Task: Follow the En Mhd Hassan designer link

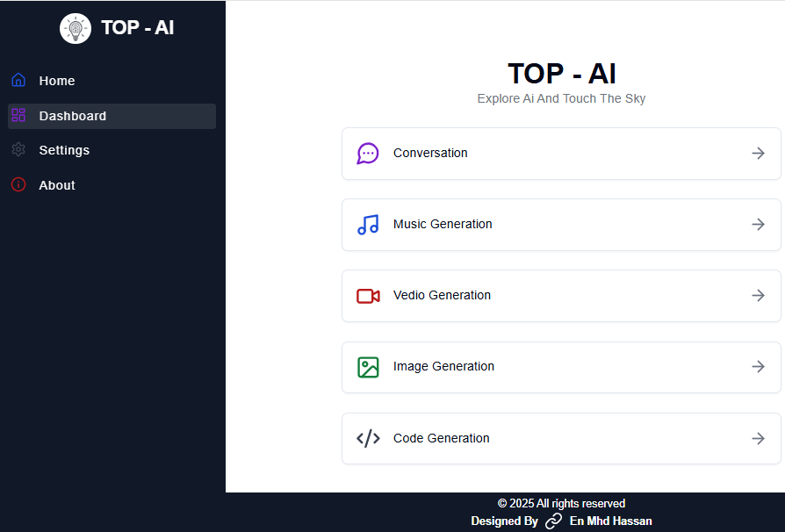Action: (x=610, y=521)
